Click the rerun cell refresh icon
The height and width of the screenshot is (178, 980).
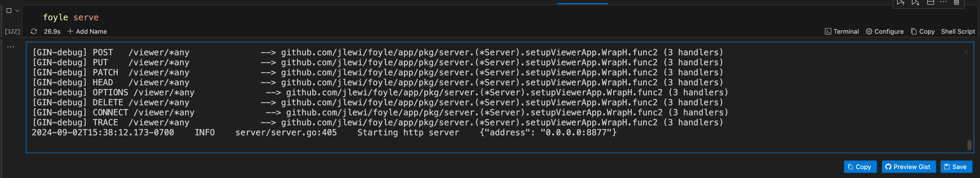pyautogui.click(x=34, y=32)
